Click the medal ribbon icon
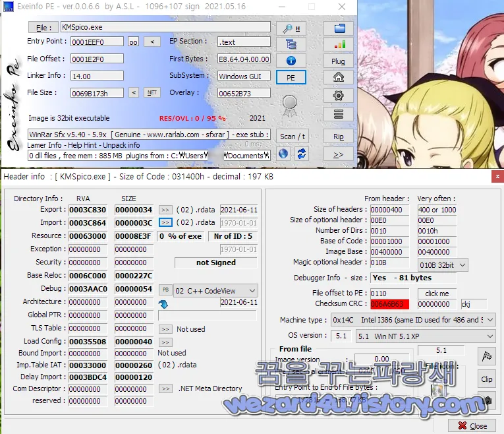504x434 pixels. [290, 106]
